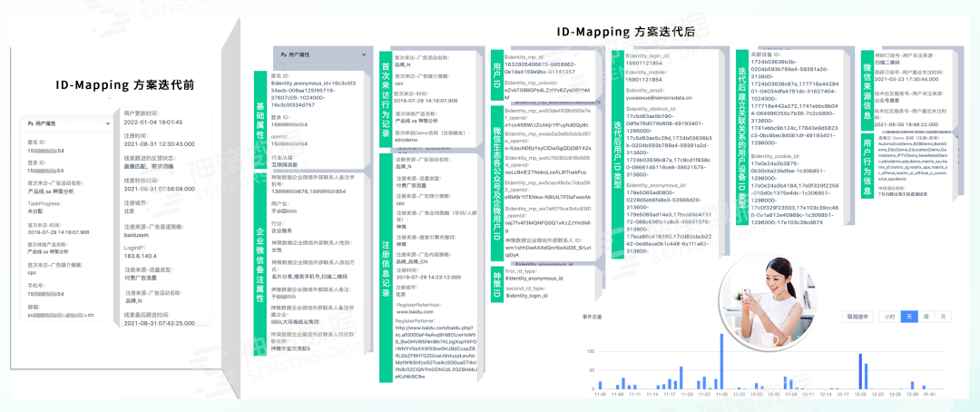The image size is (980, 412).
Task: Click the ID-Mapping 方案迭代后 heading
Action: (625, 33)
